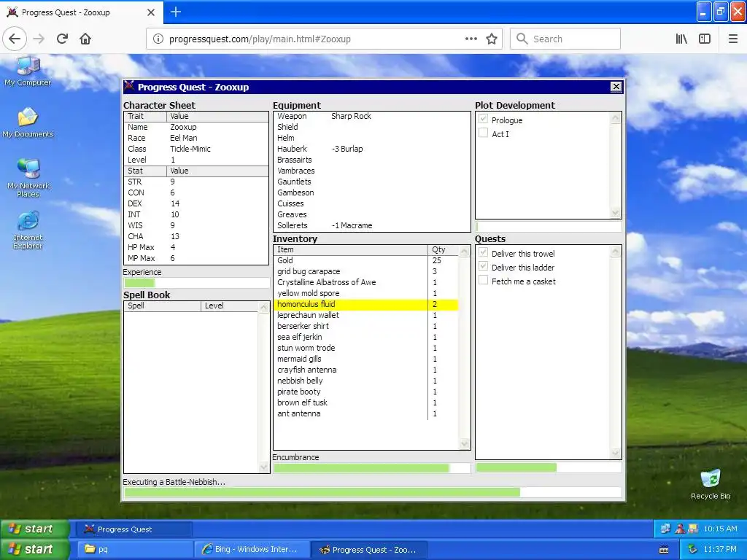View site information icon in address bar
The height and width of the screenshot is (560, 747).
158,39
